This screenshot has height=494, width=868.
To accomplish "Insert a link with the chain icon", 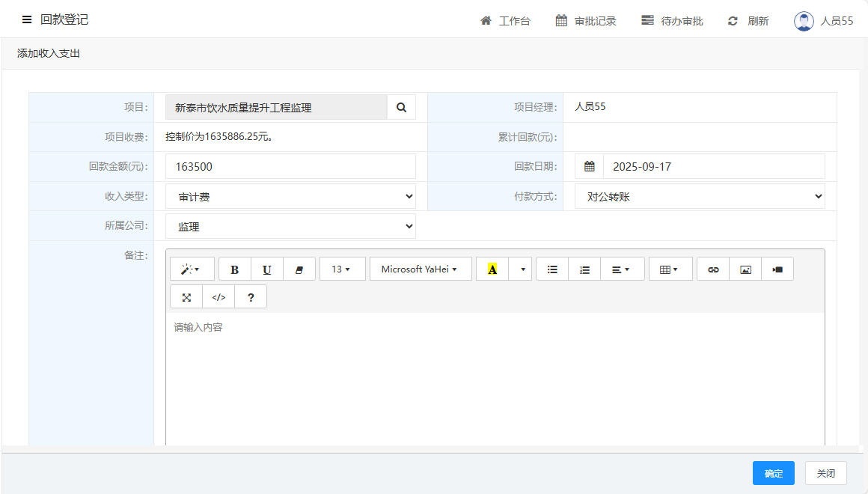I will point(713,269).
